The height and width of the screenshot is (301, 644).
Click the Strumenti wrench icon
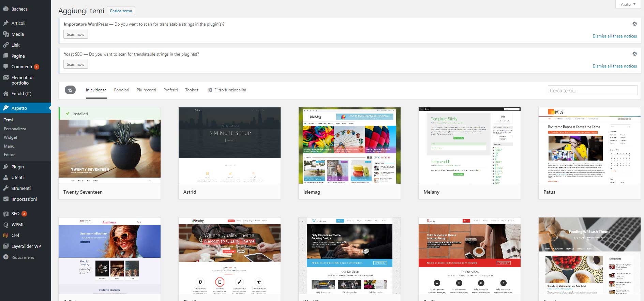click(6, 188)
